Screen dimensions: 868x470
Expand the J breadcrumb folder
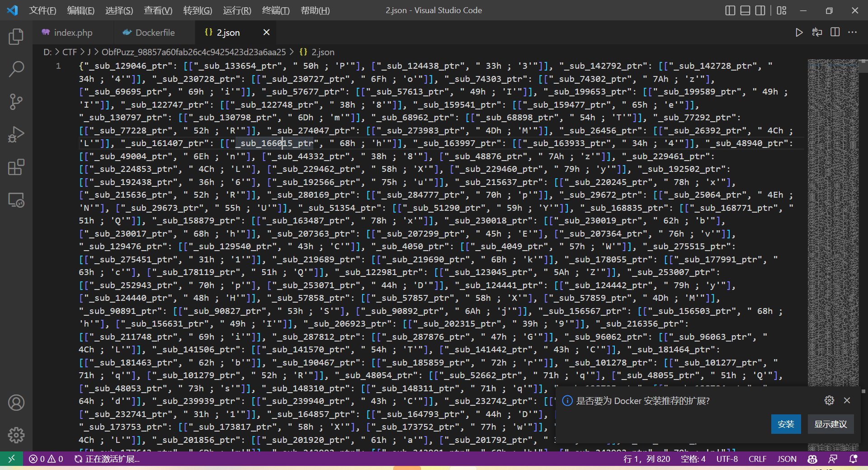[89, 52]
